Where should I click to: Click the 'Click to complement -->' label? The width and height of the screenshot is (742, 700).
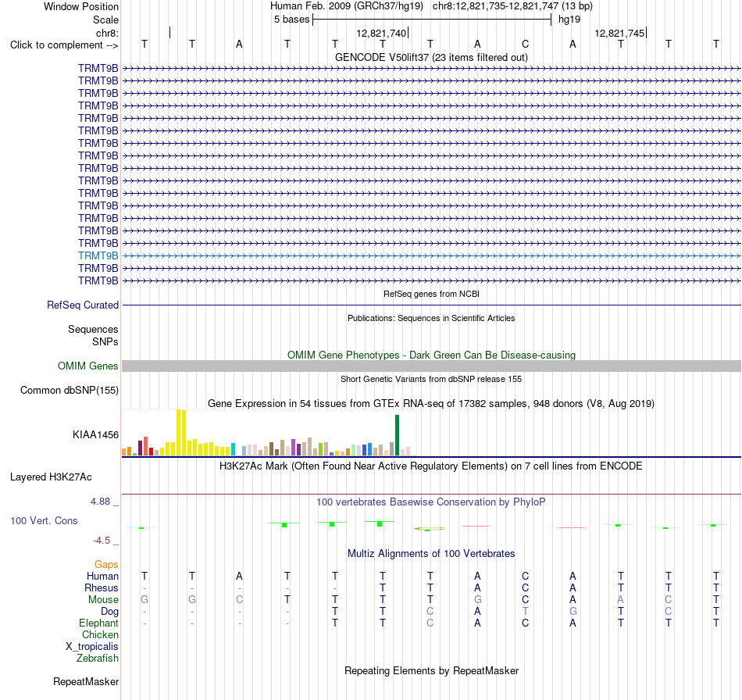coord(64,45)
